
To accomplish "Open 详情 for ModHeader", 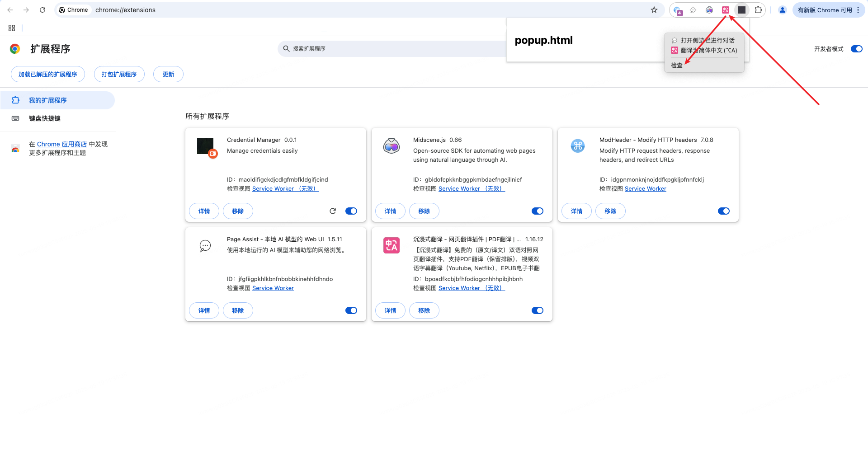I will pyautogui.click(x=576, y=211).
